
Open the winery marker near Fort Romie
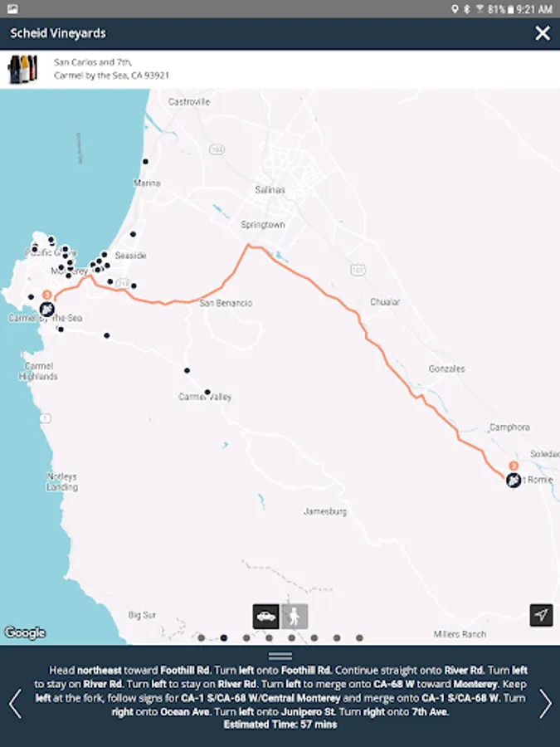(x=514, y=480)
